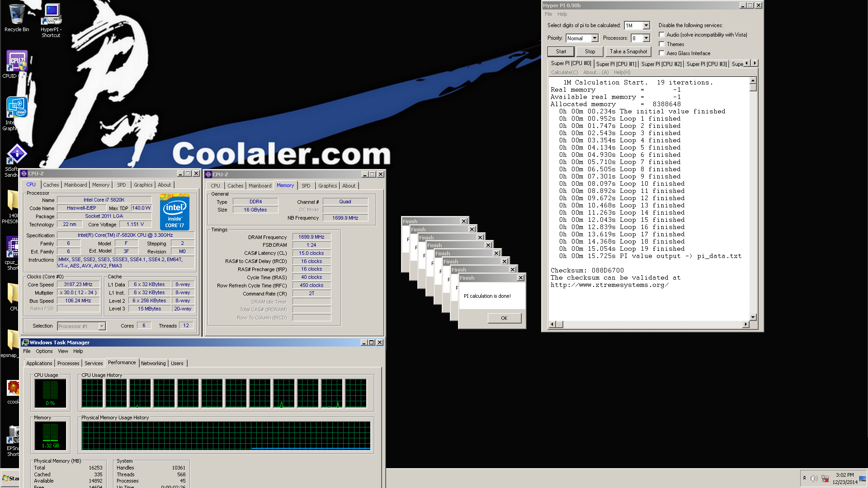This screenshot has width=868, height=488.
Task: Open SPD tab in Memory CPU-Z window
Action: pos(306,186)
